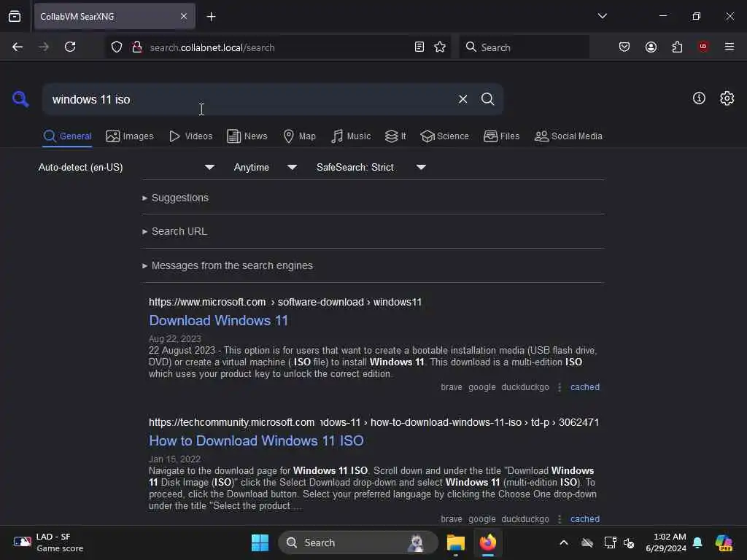Switch to the Videos category
This screenshot has height=560, width=747.
tap(190, 136)
